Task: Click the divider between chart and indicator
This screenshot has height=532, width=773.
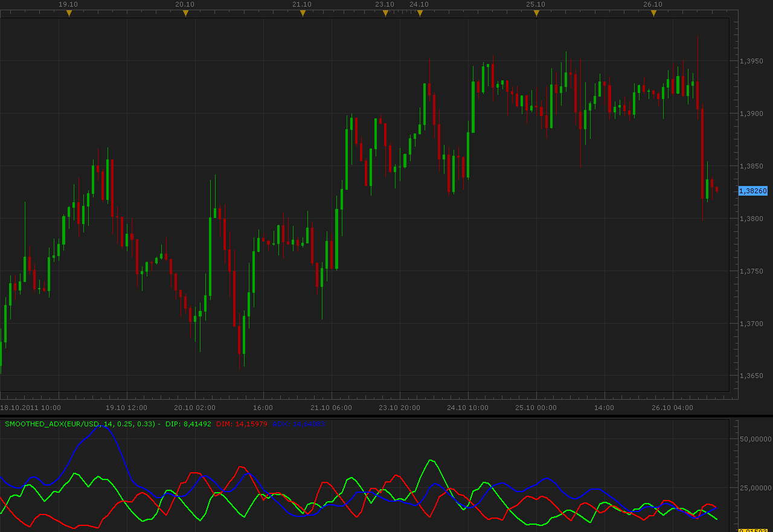Action: pos(386,415)
